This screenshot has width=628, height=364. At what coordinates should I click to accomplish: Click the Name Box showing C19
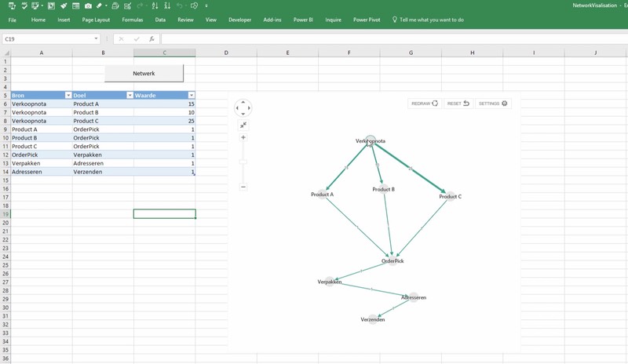coord(47,39)
